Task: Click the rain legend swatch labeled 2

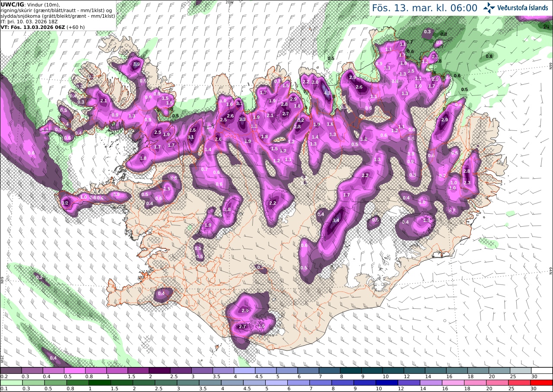Action: 143,383
